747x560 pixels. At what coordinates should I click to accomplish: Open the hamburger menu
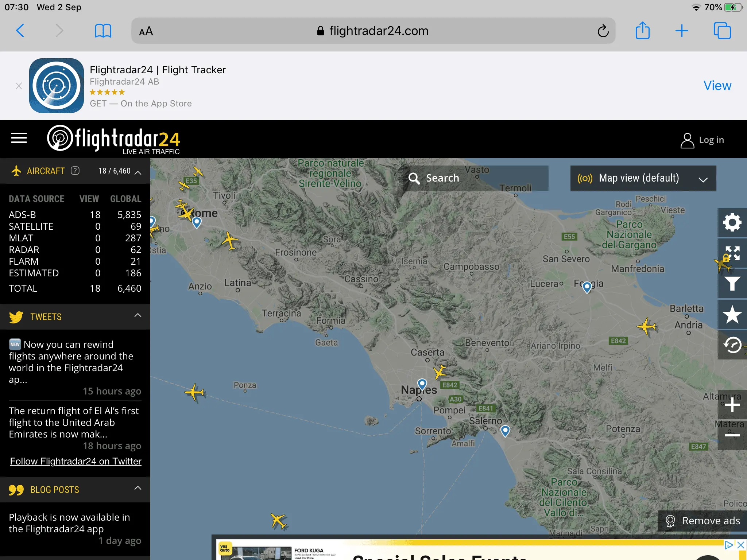tap(19, 138)
